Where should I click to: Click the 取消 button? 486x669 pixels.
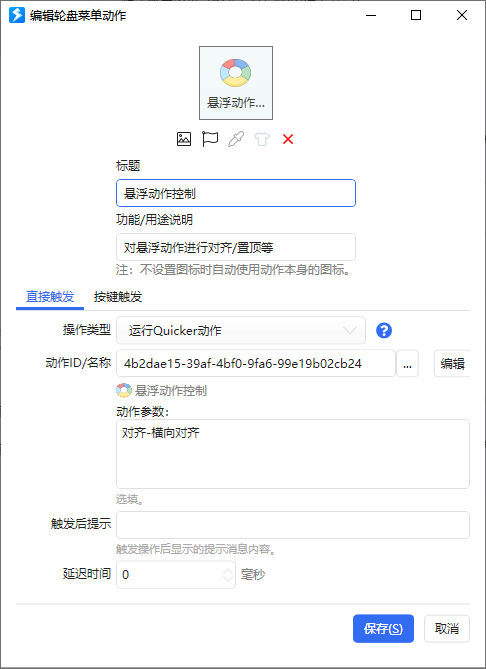point(447,628)
